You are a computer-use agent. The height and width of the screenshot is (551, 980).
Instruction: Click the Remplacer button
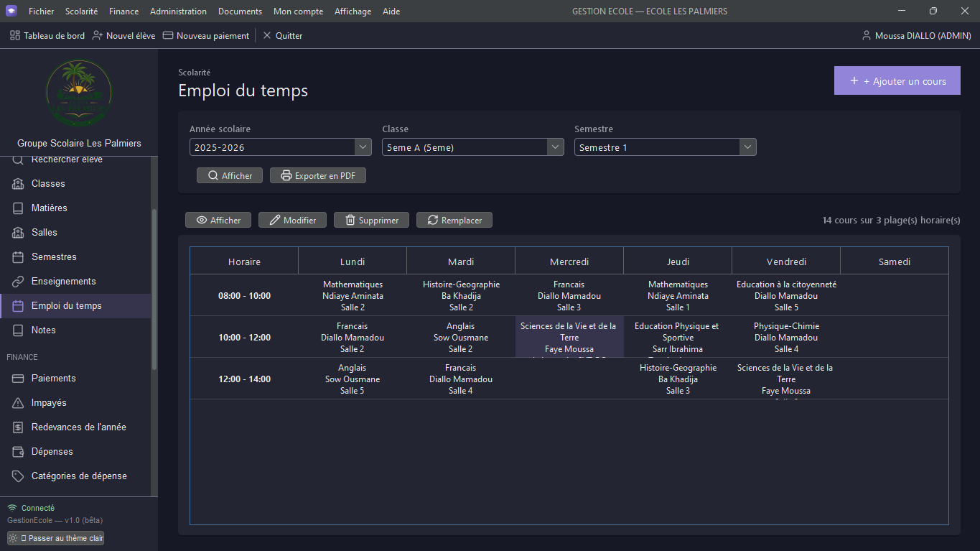tap(454, 220)
